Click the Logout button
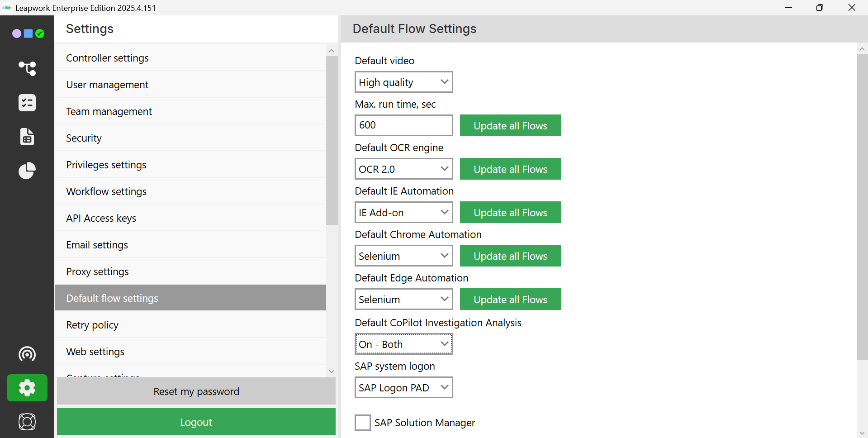868x438 pixels. click(x=196, y=422)
